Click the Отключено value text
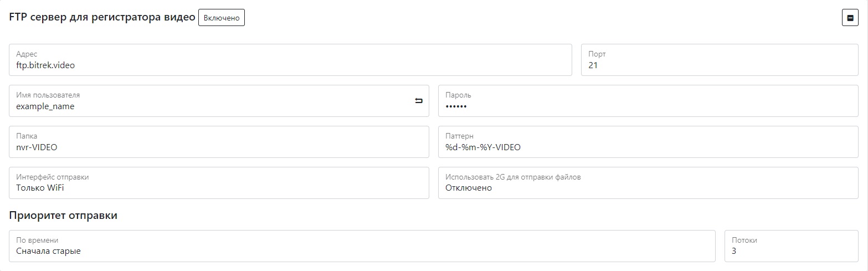The width and height of the screenshot is (868, 271). 469,188
